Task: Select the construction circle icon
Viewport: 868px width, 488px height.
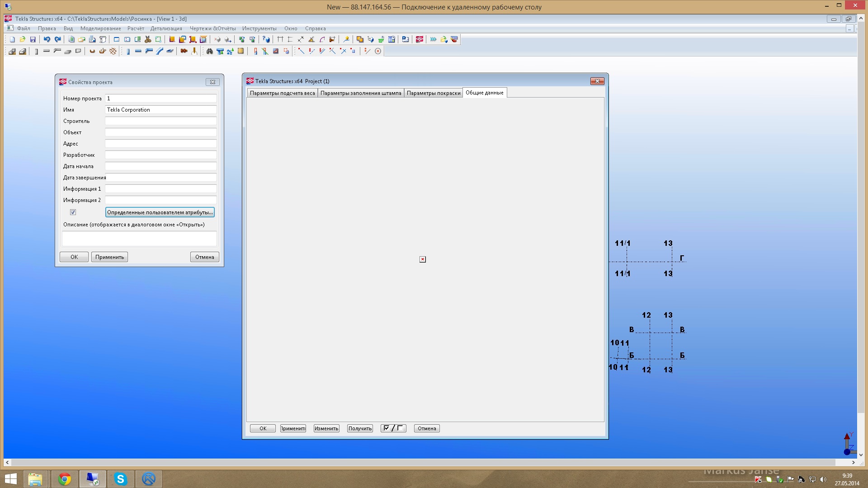Action: point(378,51)
